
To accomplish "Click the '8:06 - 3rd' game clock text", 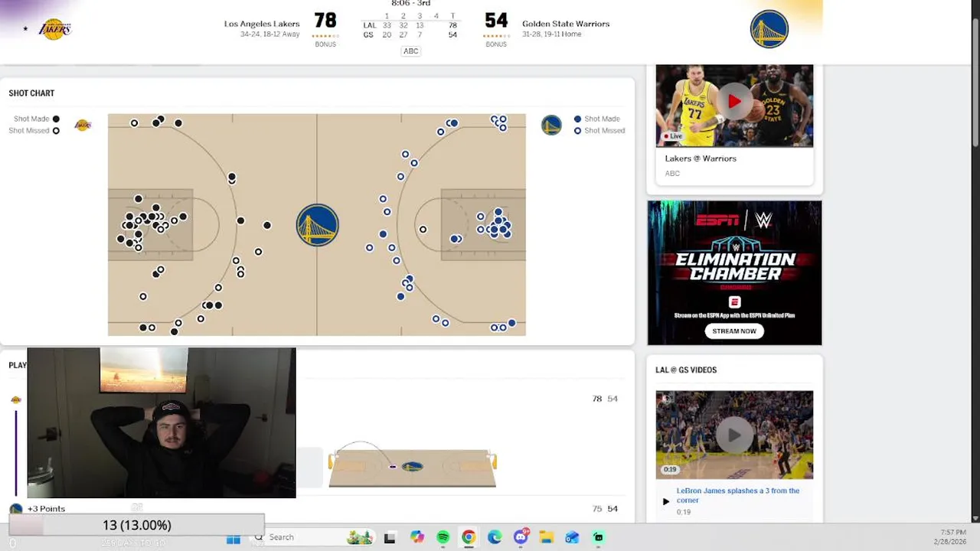I will coord(411,4).
